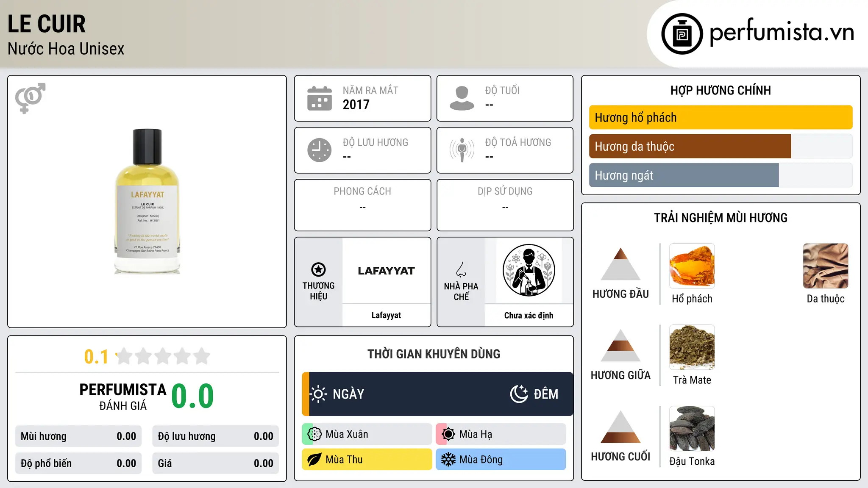Click the calendar icon beside NĂM RA MẮT
Viewport: 868px width, 488px height.
[320, 98]
